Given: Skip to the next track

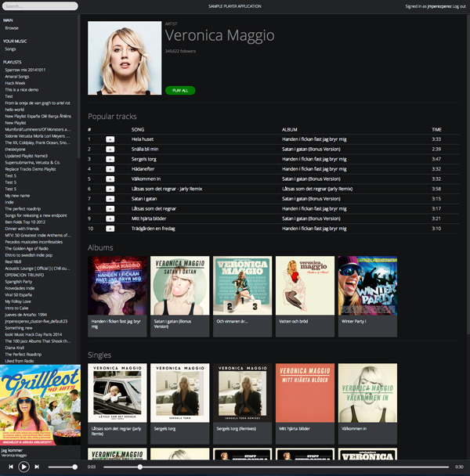Looking at the screenshot, I should click(x=37, y=467).
